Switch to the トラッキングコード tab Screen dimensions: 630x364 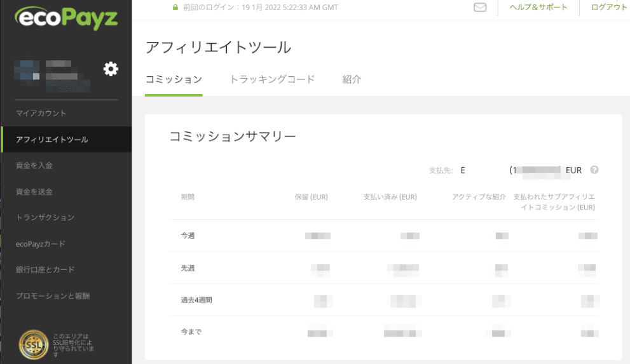[272, 79]
